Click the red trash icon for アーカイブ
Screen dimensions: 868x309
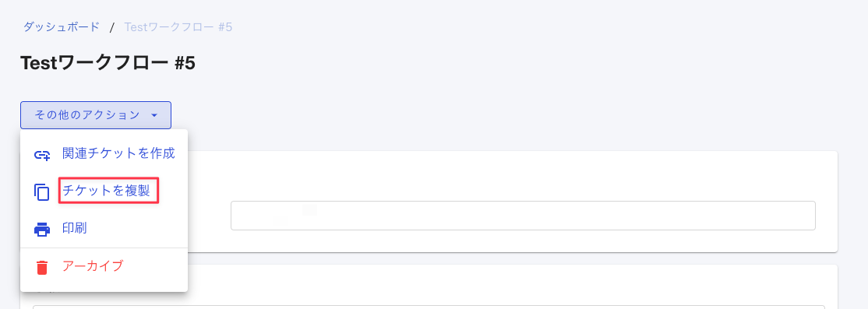pyautogui.click(x=42, y=267)
